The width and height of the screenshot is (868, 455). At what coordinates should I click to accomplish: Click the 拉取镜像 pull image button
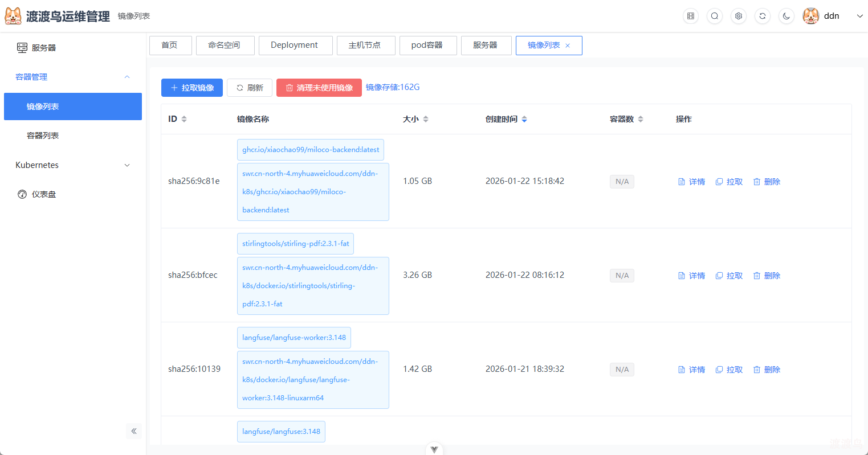(191, 88)
